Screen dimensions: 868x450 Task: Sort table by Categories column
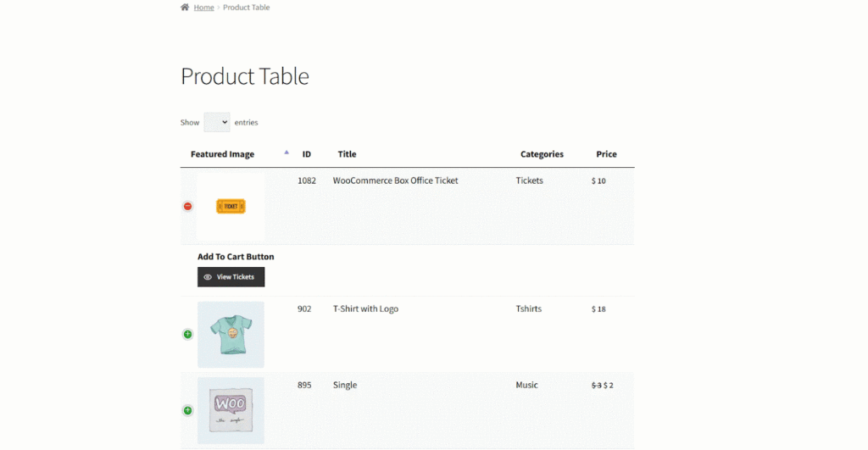(x=542, y=154)
